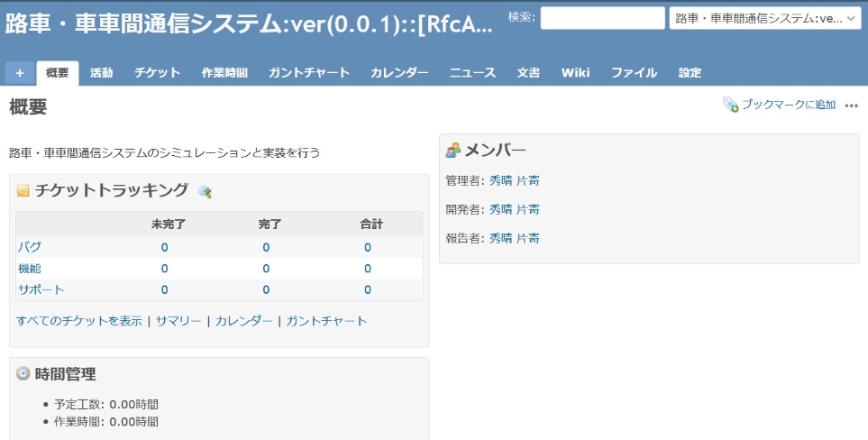This screenshot has height=440, width=868.
Task: Click the サポート 完了 count
Action: [266, 289]
